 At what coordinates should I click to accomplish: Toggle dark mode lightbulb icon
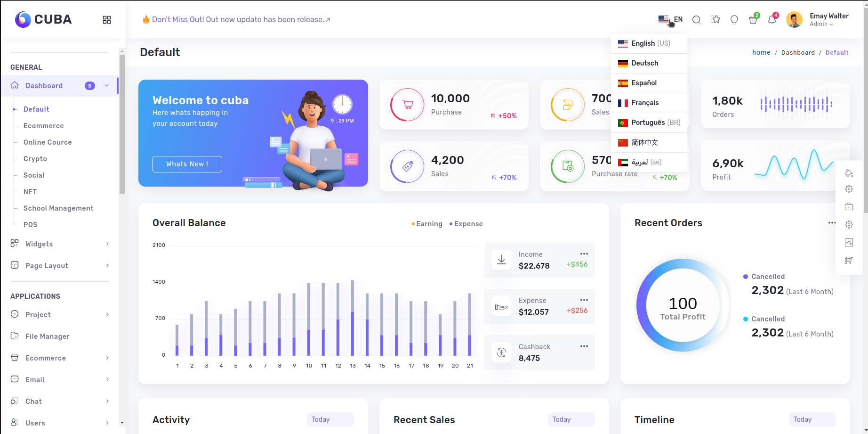(734, 20)
